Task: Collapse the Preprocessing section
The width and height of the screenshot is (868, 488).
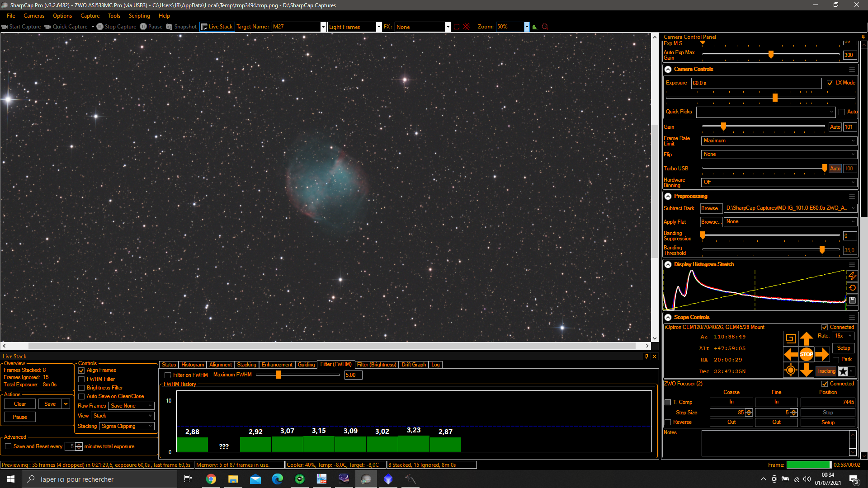Action: pos(668,197)
